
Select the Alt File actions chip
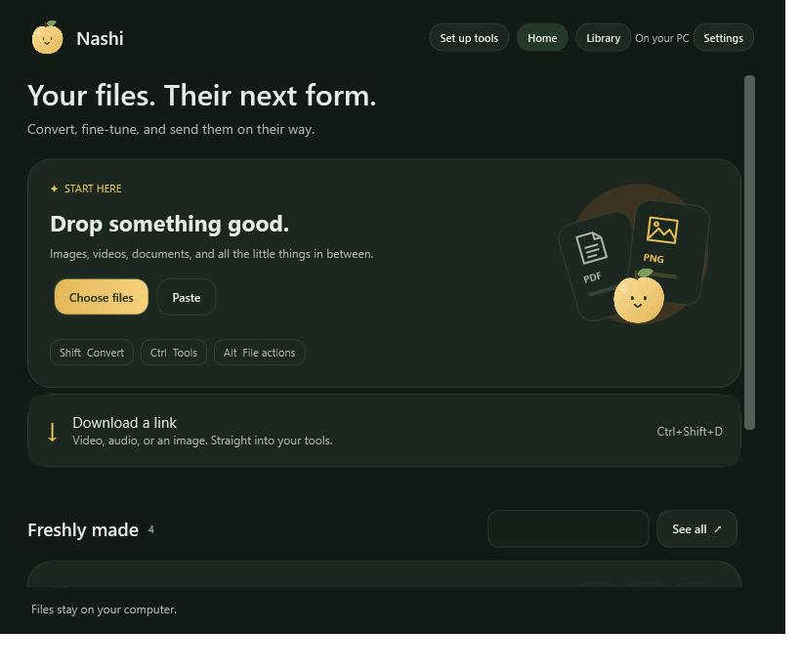[x=260, y=353]
